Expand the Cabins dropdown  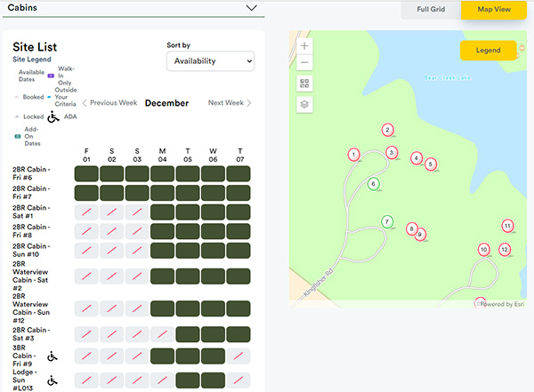point(251,7)
